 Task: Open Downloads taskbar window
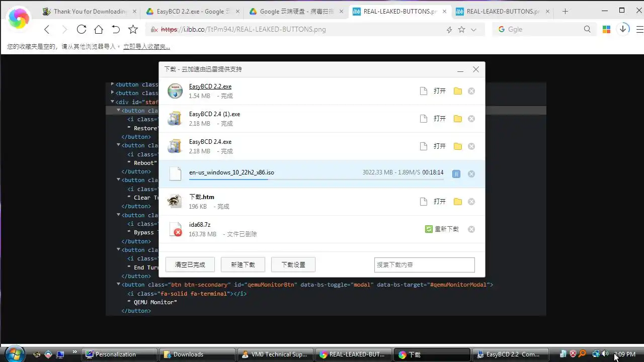(x=198, y=354)
